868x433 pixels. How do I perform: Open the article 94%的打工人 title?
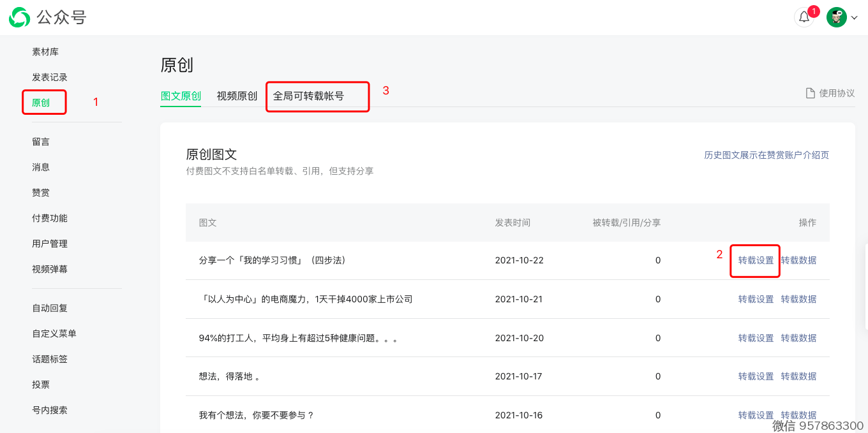(x=299, y=338)
